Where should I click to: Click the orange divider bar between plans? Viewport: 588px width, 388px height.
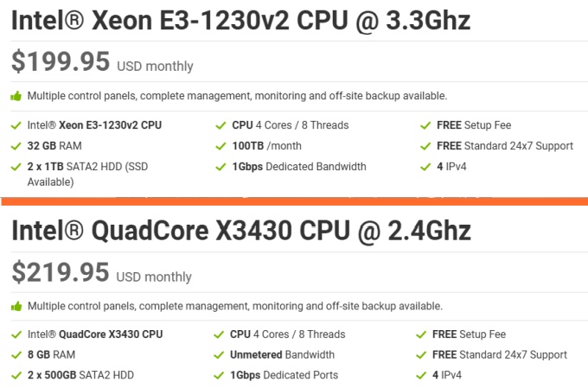tap(294, 201)
